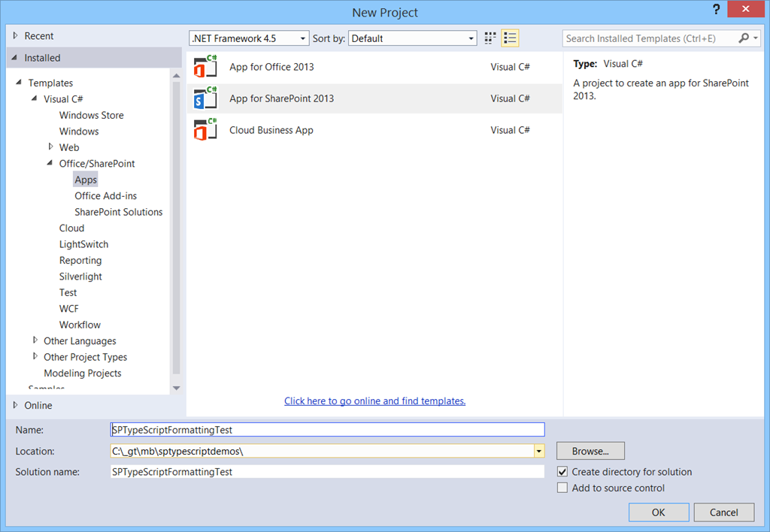Select Office Add-ins category
The height and width of the screenshot is (532, 770).
coord(105,196)
